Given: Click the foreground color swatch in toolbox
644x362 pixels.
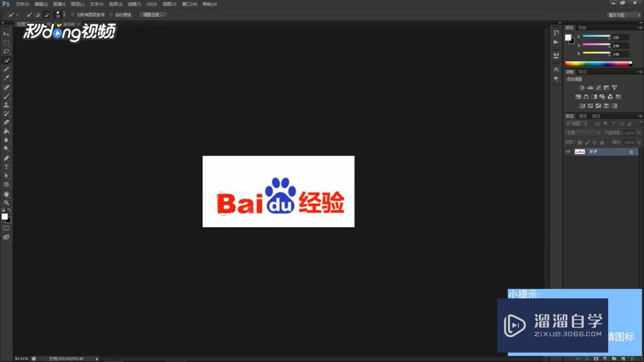Looking at the screenshot, I should click(x=5, y=217).
